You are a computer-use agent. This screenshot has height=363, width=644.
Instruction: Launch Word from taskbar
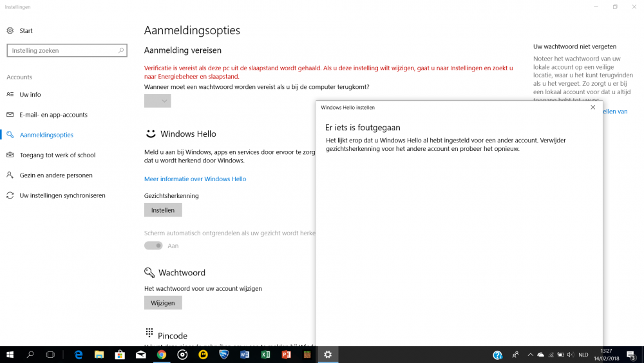pos(245,355)
